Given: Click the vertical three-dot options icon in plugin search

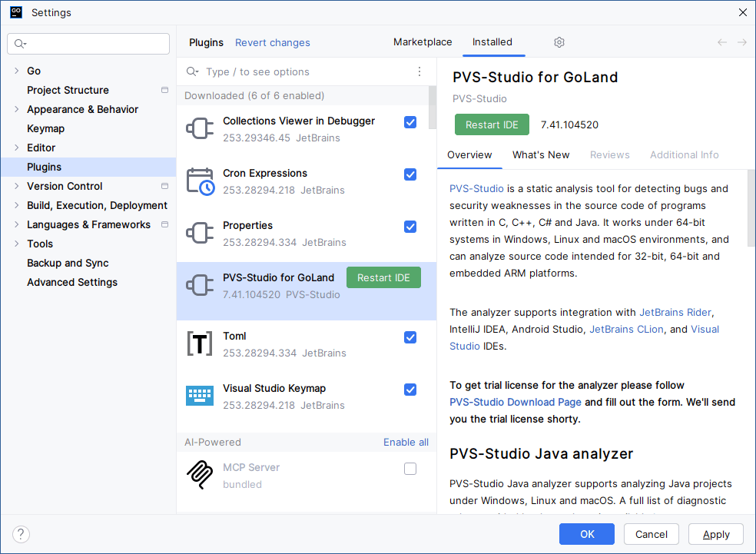Looking at the screenshot, I should (x=419, y=71).
